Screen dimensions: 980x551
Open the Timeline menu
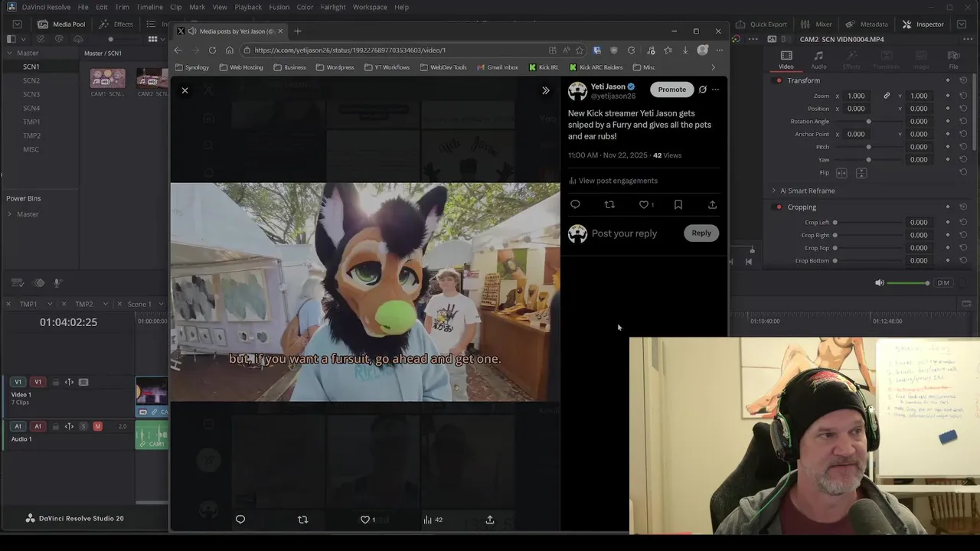[x=149, y=7]
